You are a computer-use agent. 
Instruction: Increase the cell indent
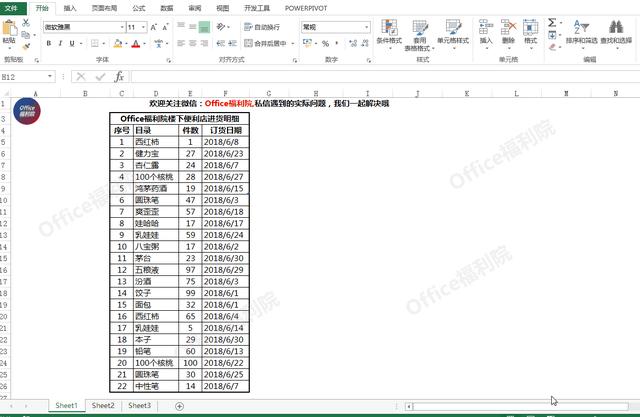pos(233,43)
